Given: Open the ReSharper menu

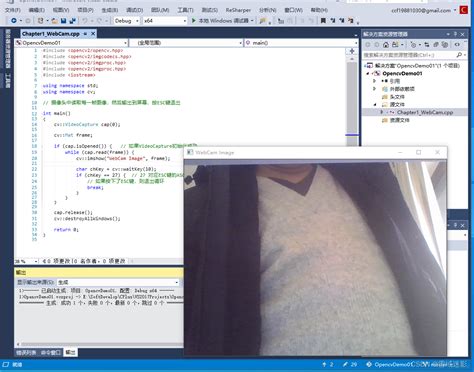Looking at the screenshot, I should 238,10.
